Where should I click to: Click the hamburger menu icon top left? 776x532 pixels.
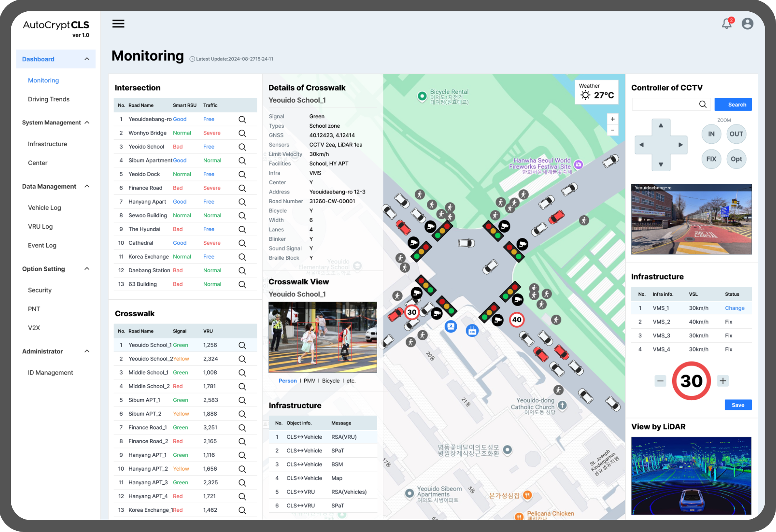click(x=118, y=23)
